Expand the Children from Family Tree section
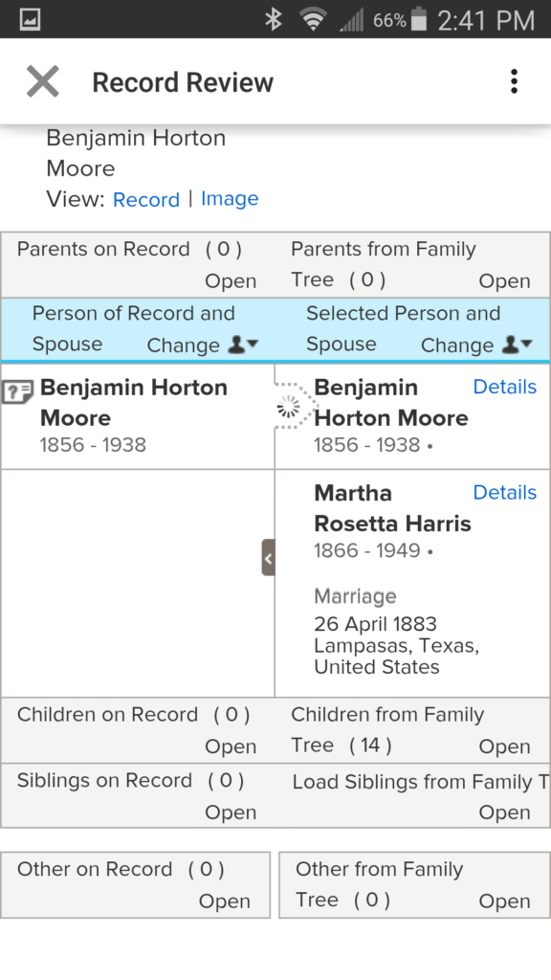Image resolution: width=551 pixels, height=980 pixels. tap(504, 746)
